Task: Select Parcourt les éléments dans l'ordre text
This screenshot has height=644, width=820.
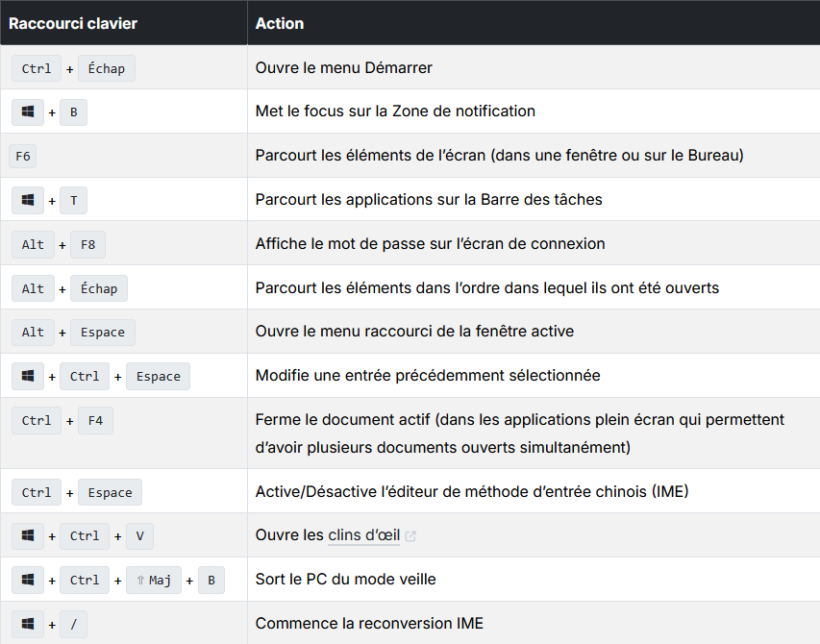Action: 486,288
